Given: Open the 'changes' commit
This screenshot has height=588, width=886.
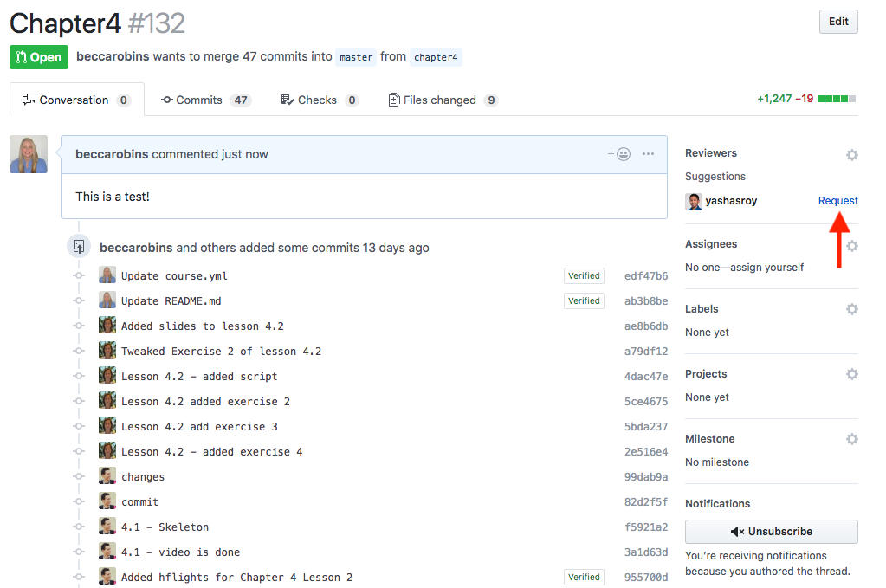Looking at the screenshot, I should pyautogui.click(x=142, y=477).
